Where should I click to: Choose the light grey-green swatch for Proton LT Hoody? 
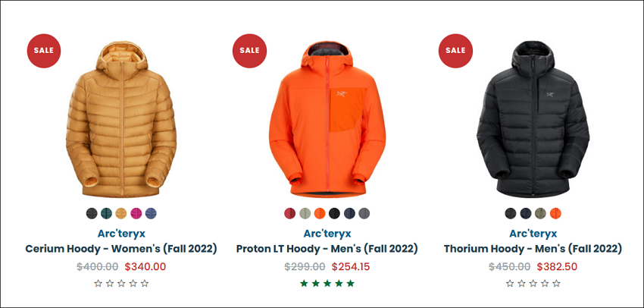[305, 213]
